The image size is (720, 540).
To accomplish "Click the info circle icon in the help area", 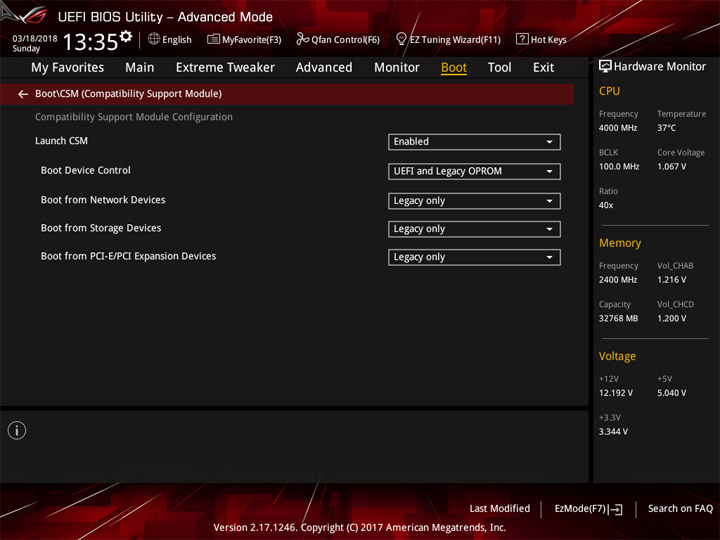I will point(17,430).
